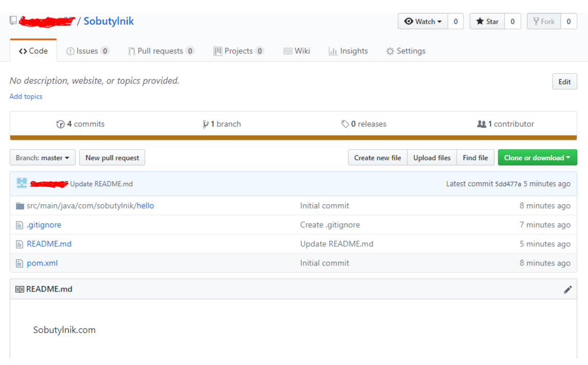Viewport: 588px width, 365px height.
Task: Open the Pull requests tab
Action: (161, 51)
